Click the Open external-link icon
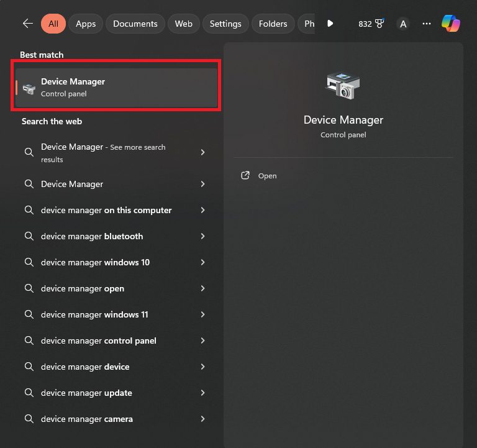 click(x=245, y=176)
